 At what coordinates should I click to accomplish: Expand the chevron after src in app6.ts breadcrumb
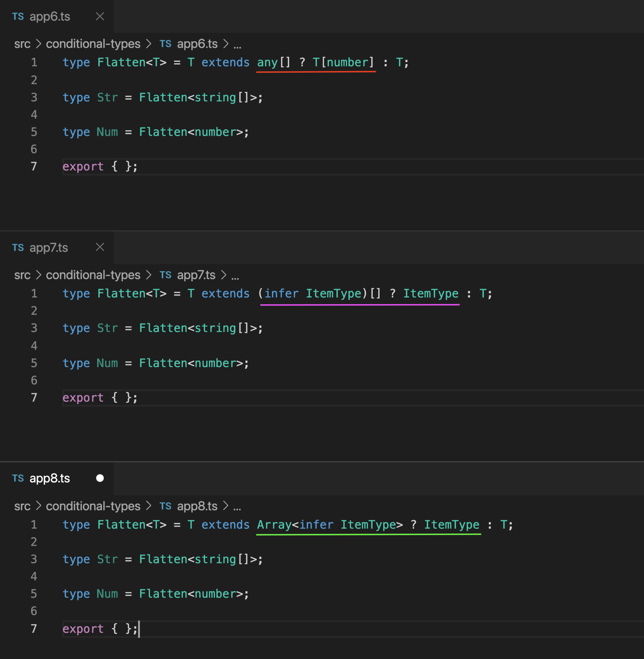(38, 44)
